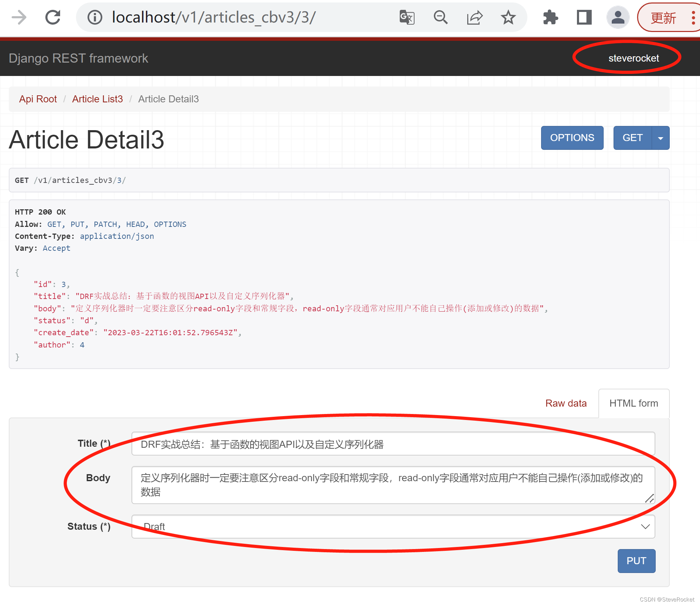Open the browser profile avatar
700x605 pixels.
point(618,17)
